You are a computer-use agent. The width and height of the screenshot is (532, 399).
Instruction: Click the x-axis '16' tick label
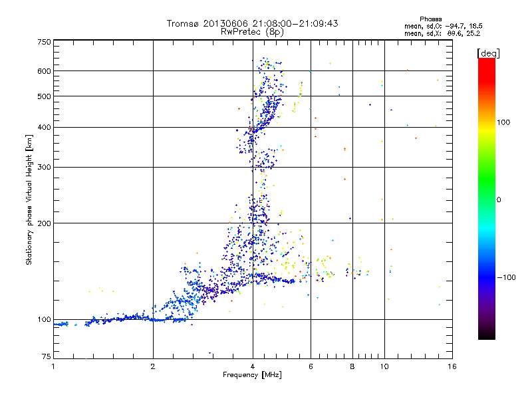tap(452, 366)
